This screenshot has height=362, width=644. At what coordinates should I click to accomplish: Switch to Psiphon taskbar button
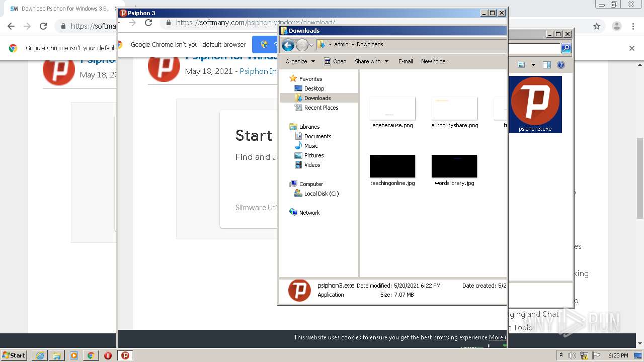[125, 355]
